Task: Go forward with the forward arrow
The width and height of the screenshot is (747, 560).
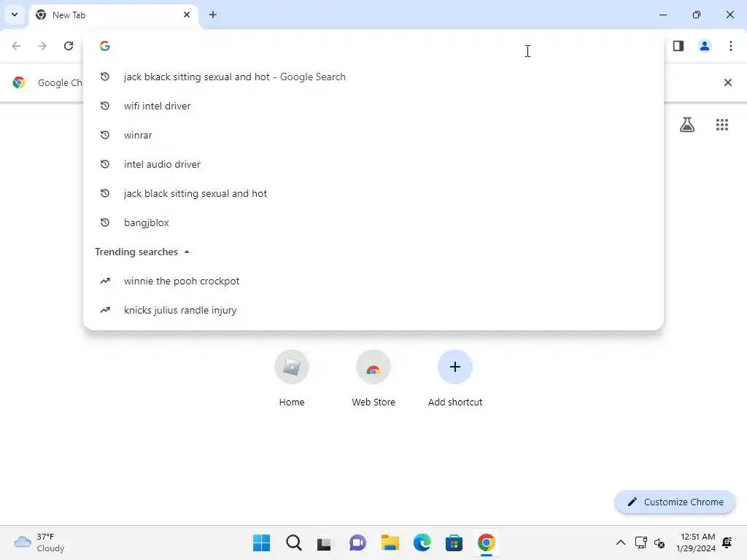Action: (42, 46)
